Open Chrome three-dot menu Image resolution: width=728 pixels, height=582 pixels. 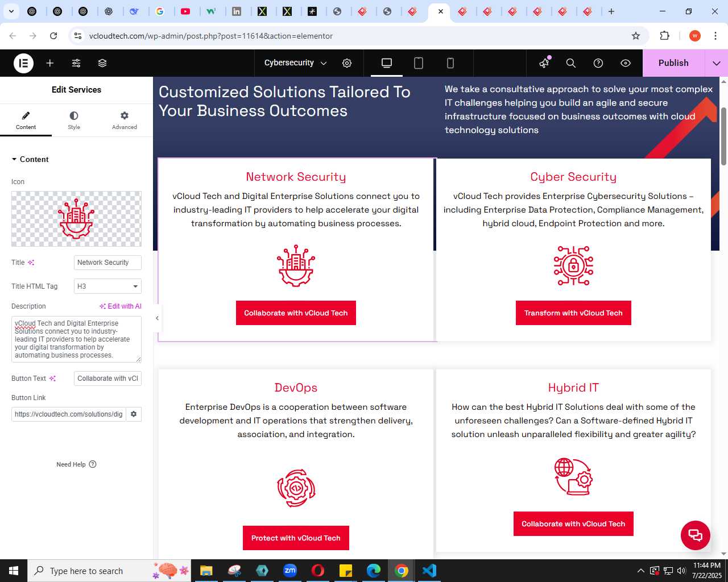point(715,36)
